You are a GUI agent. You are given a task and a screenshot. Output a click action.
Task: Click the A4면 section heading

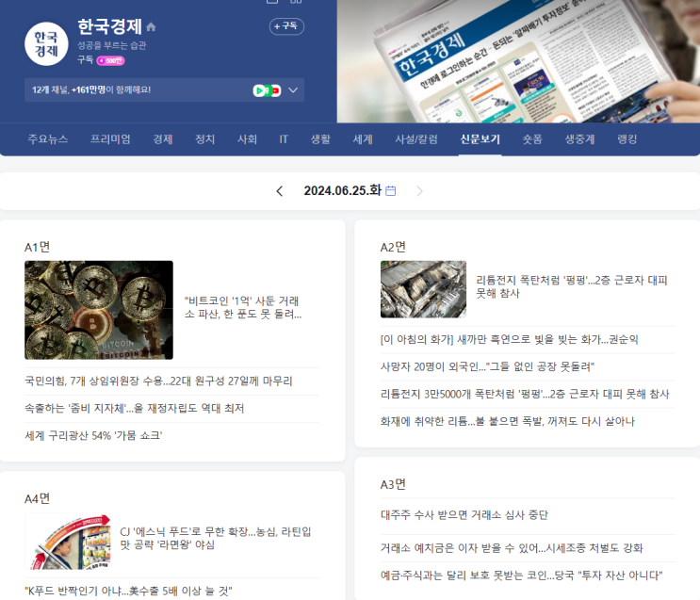click(38, 498)
